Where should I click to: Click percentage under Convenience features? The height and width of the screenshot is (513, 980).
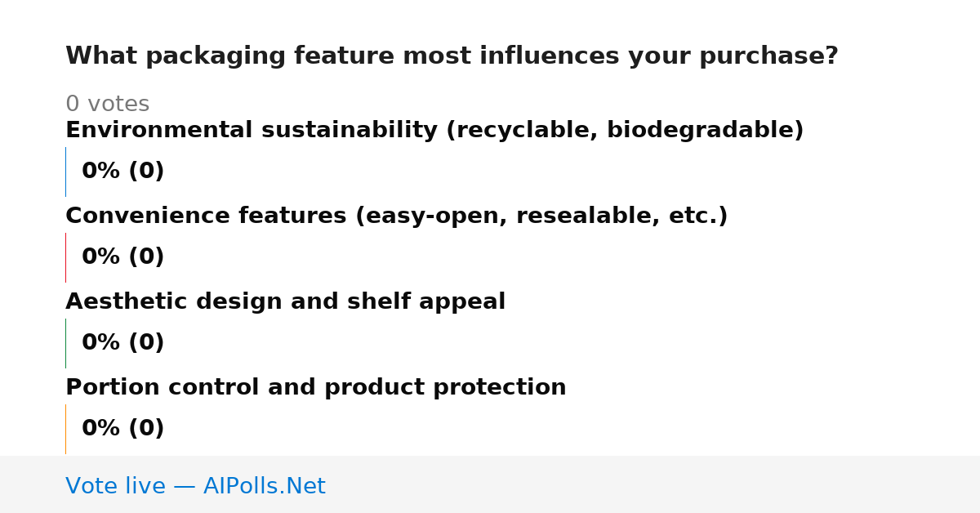point(122,257)
